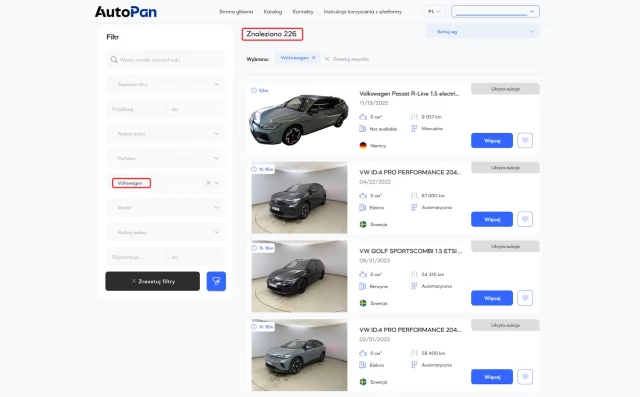
Task: Expand the Rodzaj aukcji dropdown
Action: tap(165, 134)
